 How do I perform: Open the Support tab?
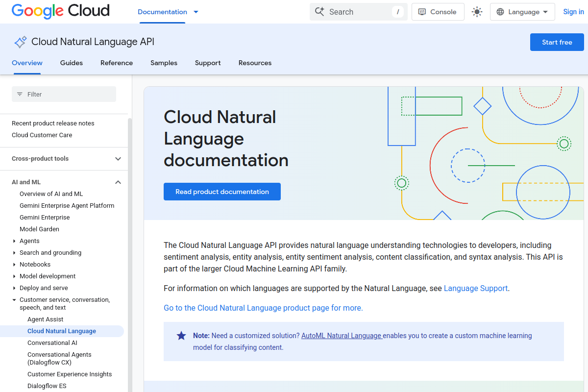[208, 63]
